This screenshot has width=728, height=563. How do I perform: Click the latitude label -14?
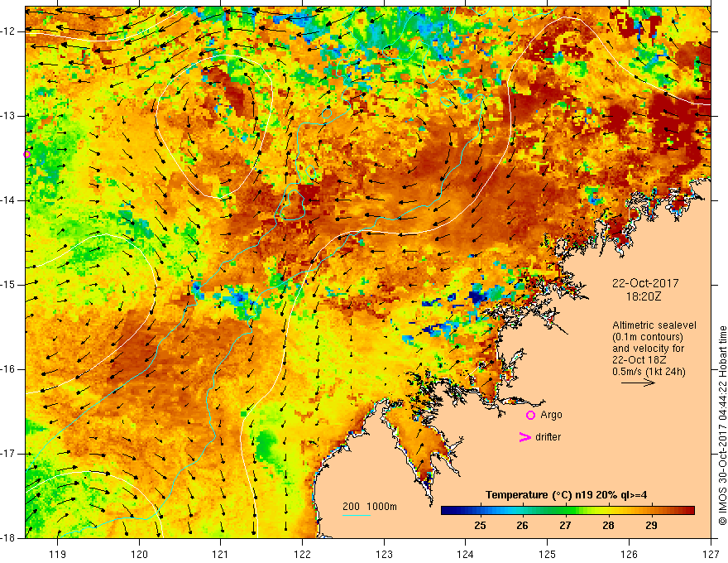point(9,200)
